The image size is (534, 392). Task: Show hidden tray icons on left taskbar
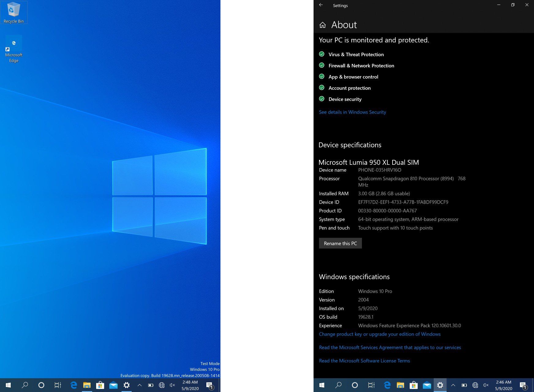[139, 385]
